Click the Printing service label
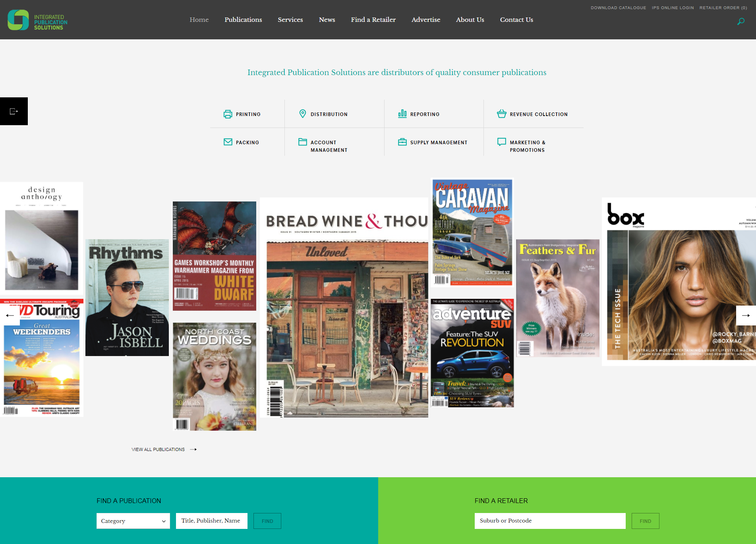Screen dimensions: 756x544 pyautogui.click(x=248, y=114)
